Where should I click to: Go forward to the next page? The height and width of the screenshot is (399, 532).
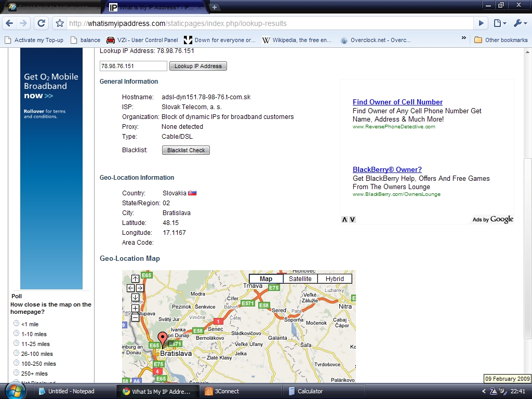(23, 23)
